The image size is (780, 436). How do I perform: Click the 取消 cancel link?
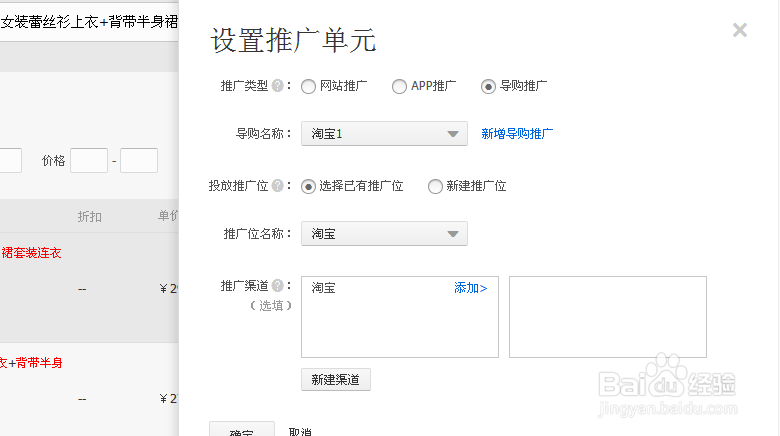click(x=300, y=432)
